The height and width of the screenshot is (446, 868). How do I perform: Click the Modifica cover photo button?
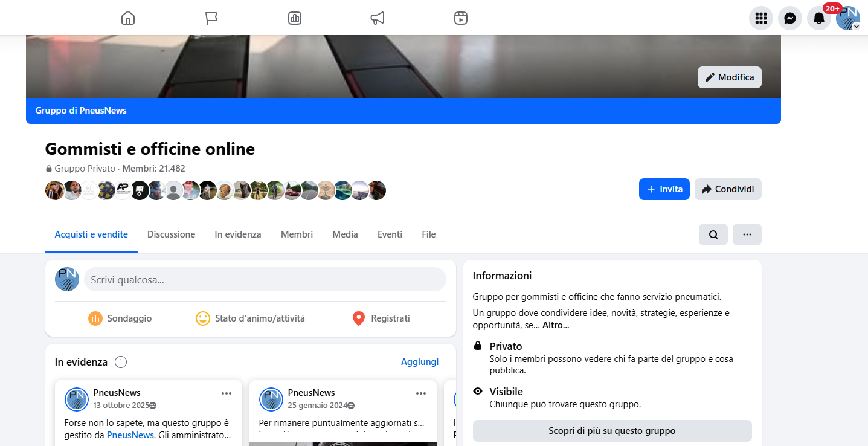click(x=730, y=77)
